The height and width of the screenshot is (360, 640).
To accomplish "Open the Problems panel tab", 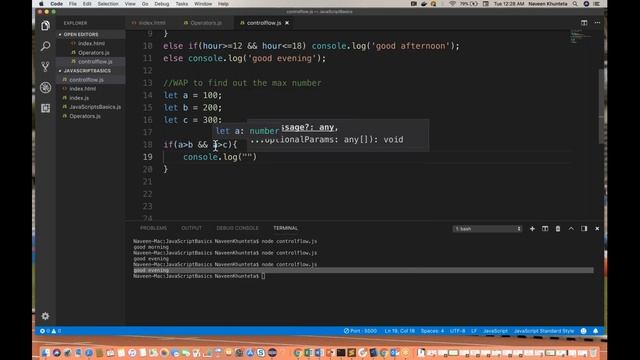I will coord(153,228).
